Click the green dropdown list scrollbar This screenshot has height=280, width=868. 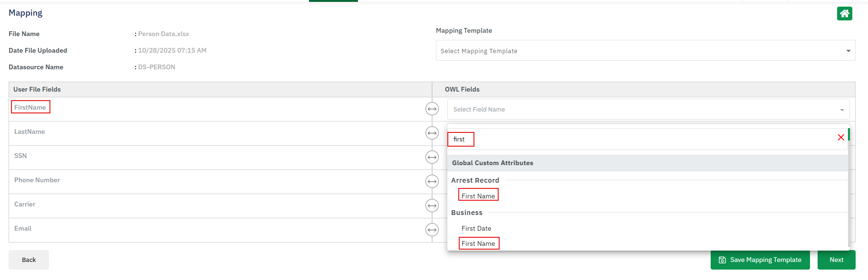[849, 134]
